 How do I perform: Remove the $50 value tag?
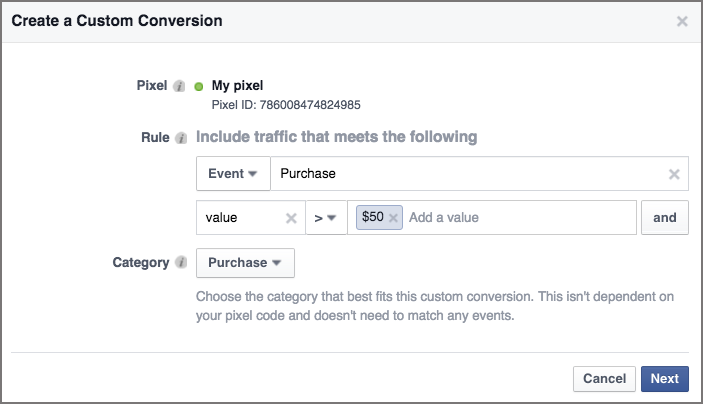[x=393, y=218]
